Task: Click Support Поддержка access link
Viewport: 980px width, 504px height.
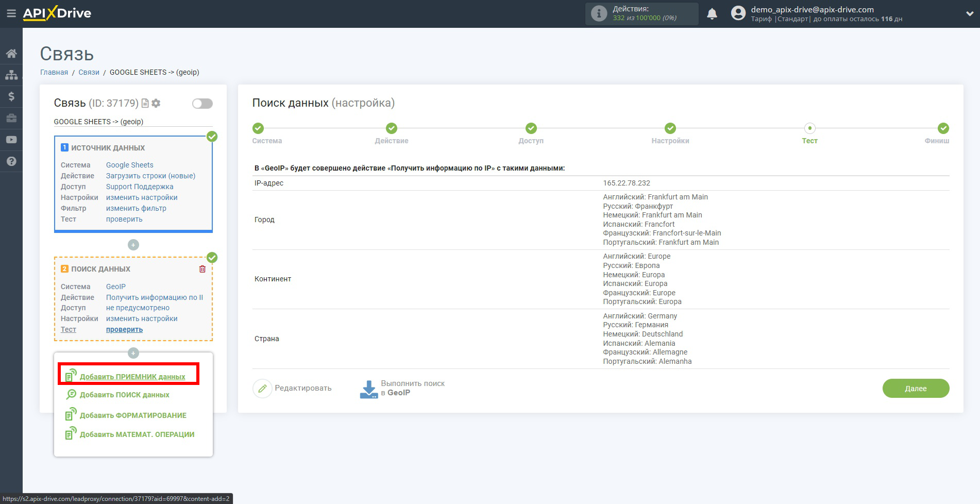Action: [140, 187]
